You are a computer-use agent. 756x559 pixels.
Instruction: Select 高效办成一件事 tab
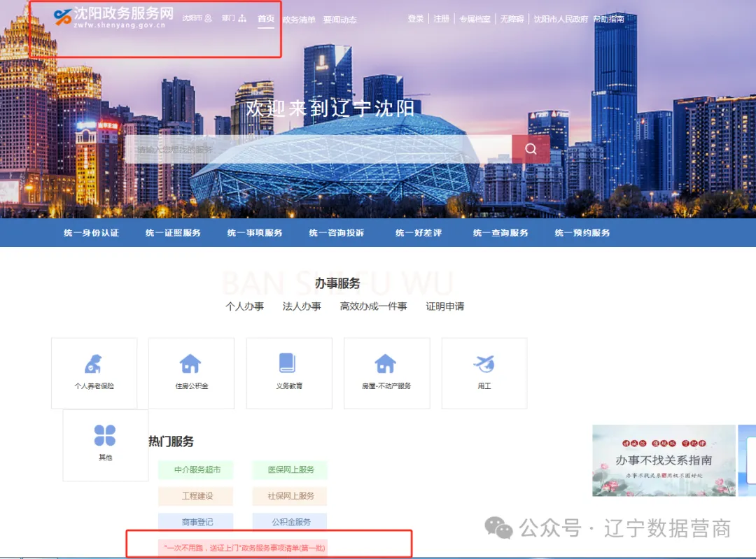point(373,306)
